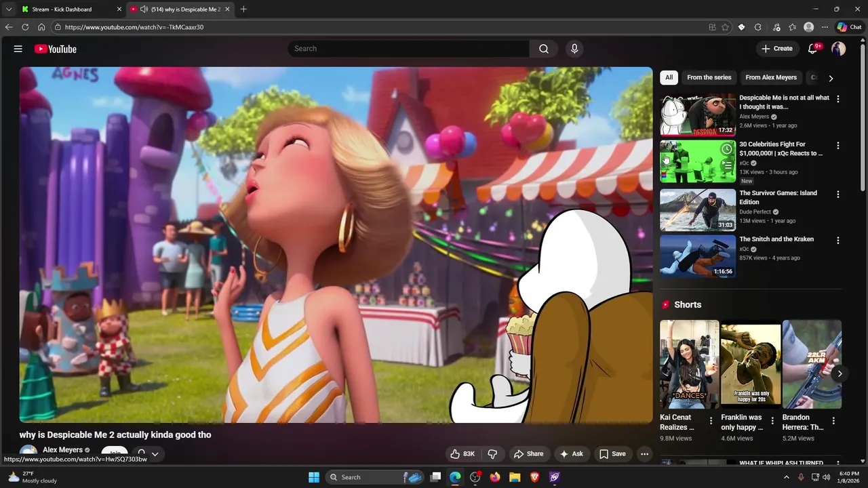The image size is (868, 488).
Task: Switch to the Kick Dashboard tab
Action: (71, 9)
